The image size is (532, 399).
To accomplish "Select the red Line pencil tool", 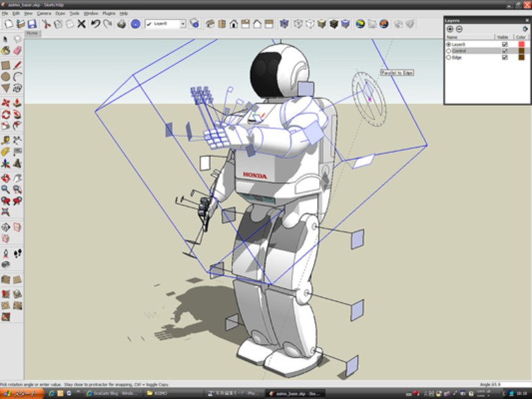I will point(17,65).
